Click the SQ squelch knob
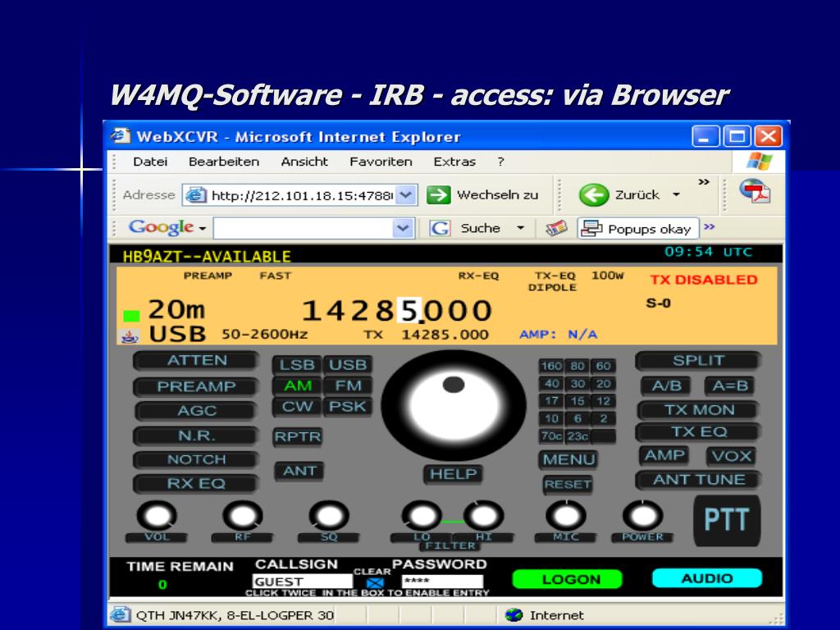Viewport: 840px width, 630px height. [329, 516]
